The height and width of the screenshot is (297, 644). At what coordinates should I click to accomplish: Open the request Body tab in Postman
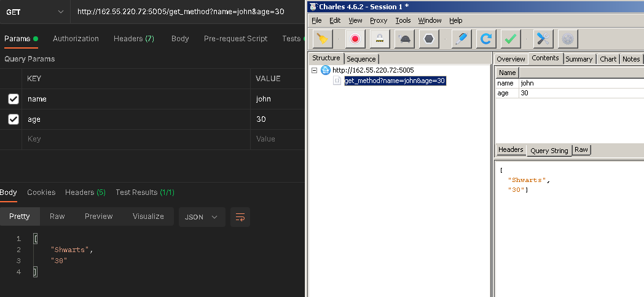[x=180, y=39]
